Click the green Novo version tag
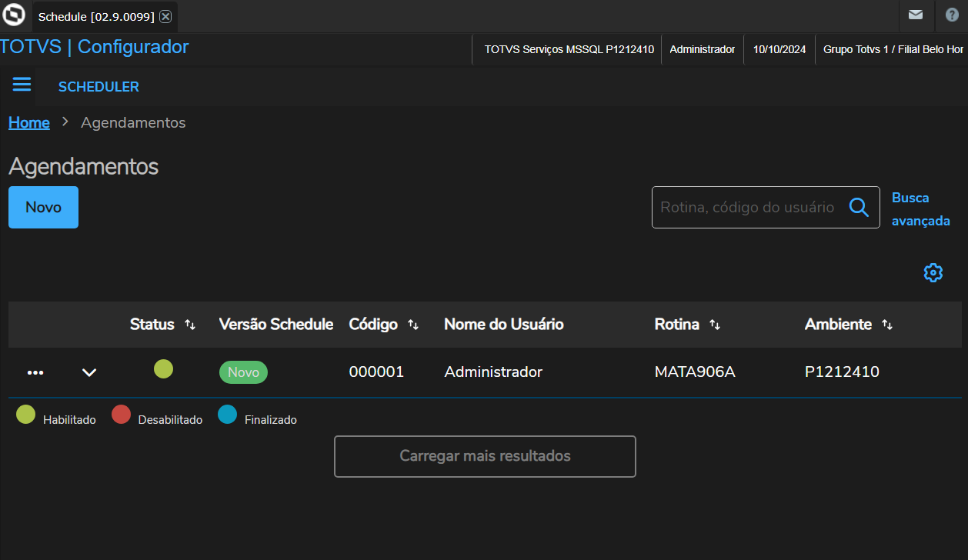The image size is (968, 560). tap(243, 372)
